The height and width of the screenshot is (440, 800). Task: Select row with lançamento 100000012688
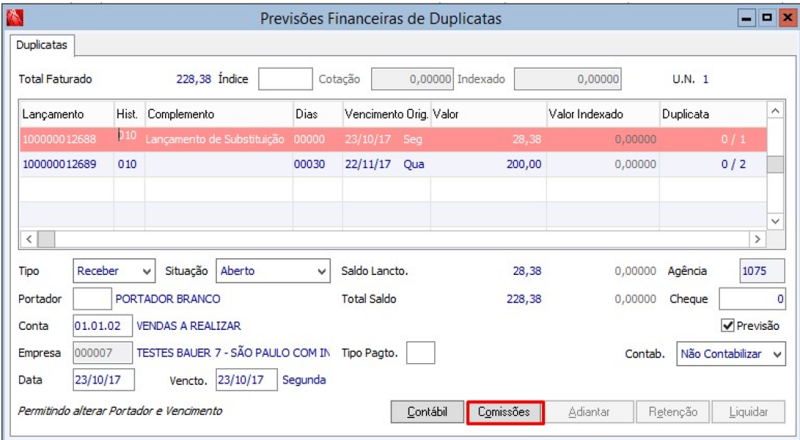tap(393, 139)
